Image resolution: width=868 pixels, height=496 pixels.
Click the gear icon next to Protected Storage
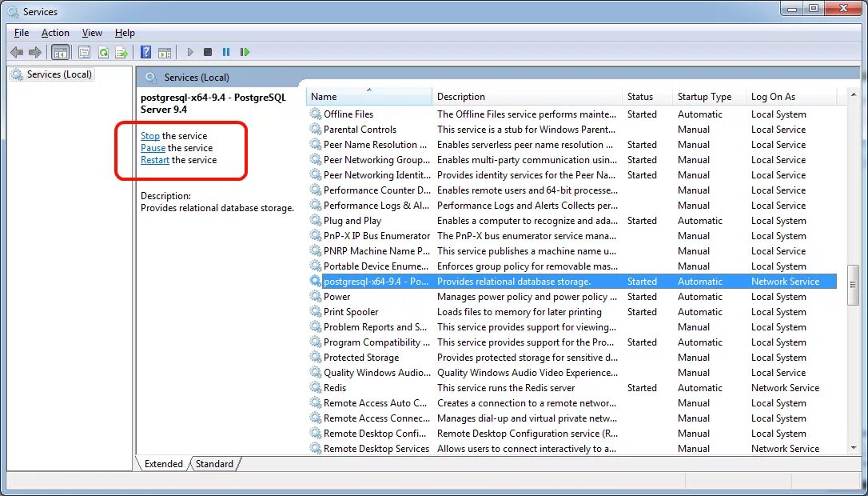(x=316, y=357)
